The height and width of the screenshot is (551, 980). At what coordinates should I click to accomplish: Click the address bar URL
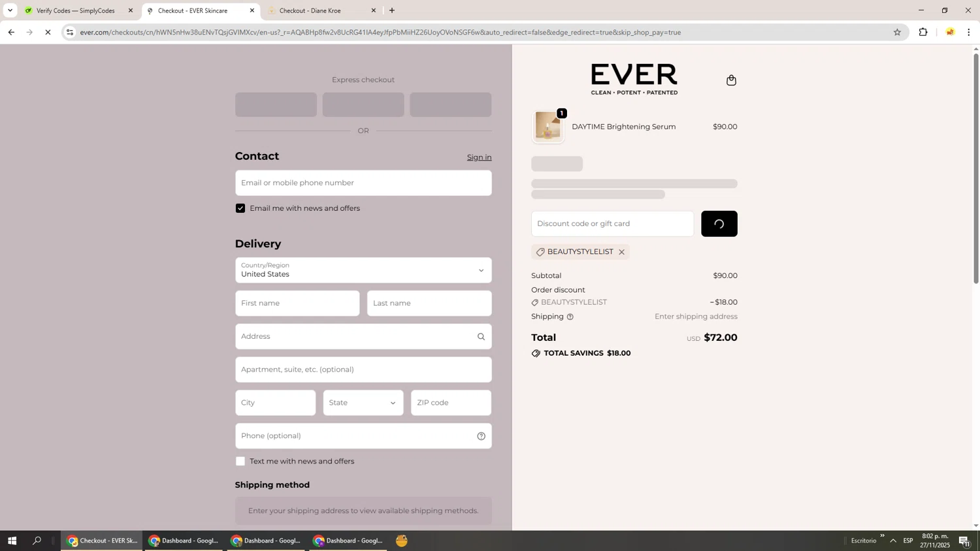point(380,32)
